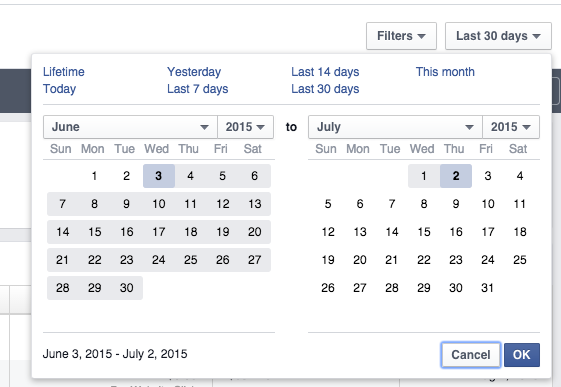The height and width of the screenshot is (387, 561).
Task: Select June 6 in start calendar
Action: click(254, 176)
